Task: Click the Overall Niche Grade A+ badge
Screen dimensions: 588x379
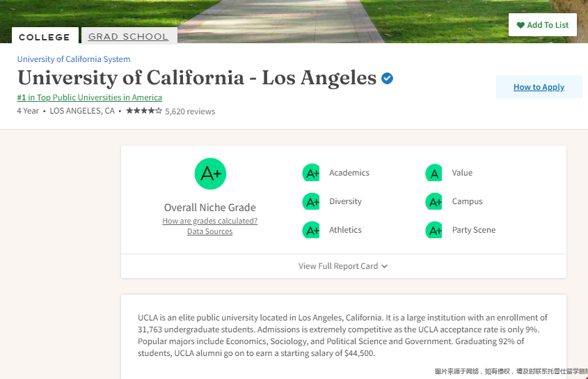Action: (x=210, y=173)
